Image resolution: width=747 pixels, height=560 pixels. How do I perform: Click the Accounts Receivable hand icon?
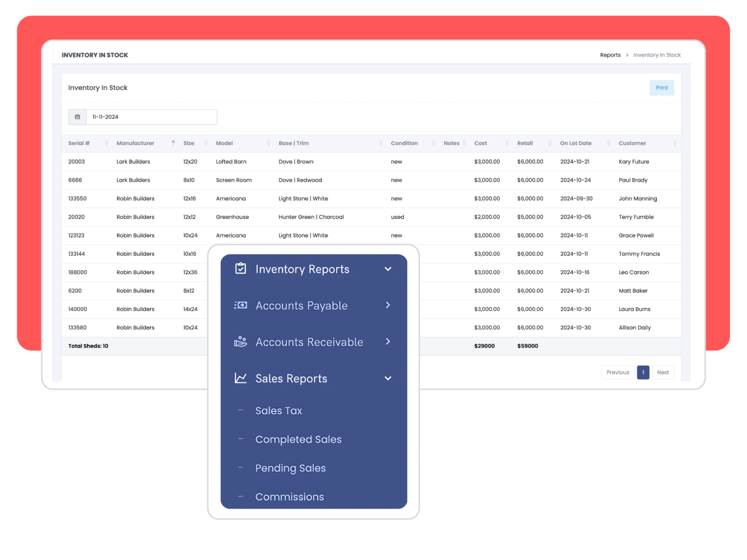pos(240,341)
